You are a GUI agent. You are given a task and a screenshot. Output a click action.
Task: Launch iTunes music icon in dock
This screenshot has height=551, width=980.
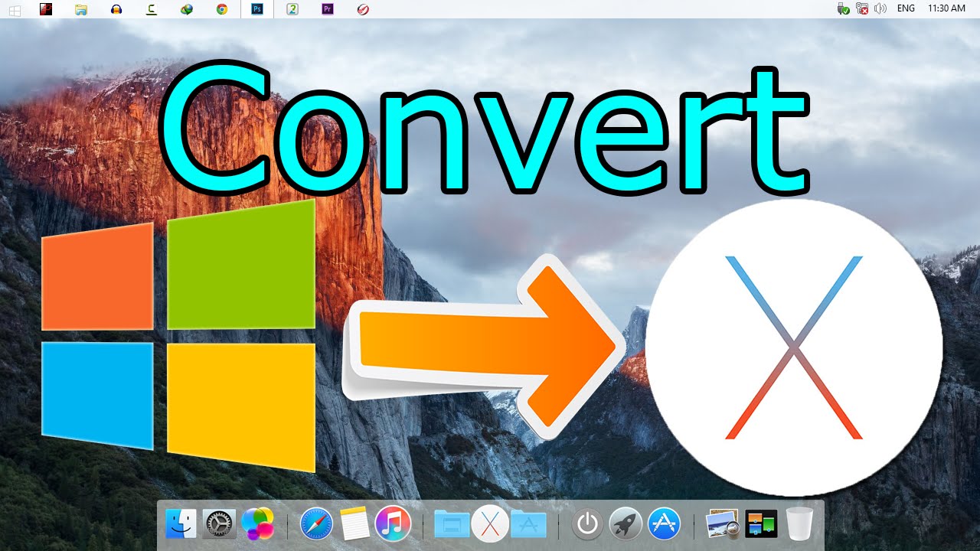click(394, 524)
